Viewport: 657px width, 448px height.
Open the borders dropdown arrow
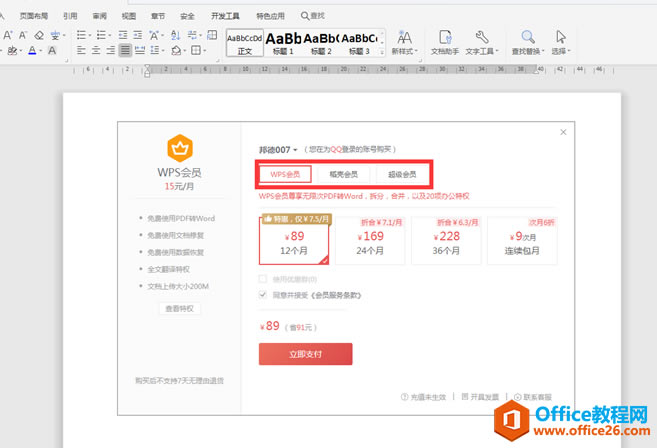point(204,51)
